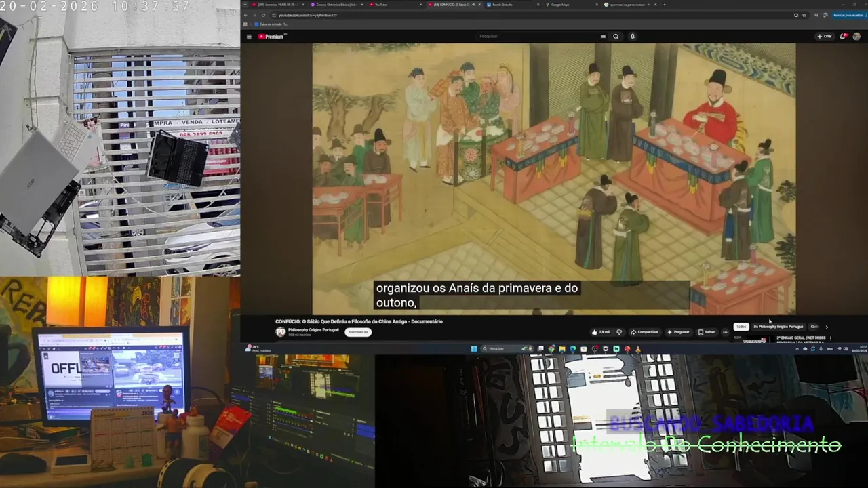Viewport: 868px width, 488px height.
Task: Click the Salvar save button
Action: click(x=706, y=332)
